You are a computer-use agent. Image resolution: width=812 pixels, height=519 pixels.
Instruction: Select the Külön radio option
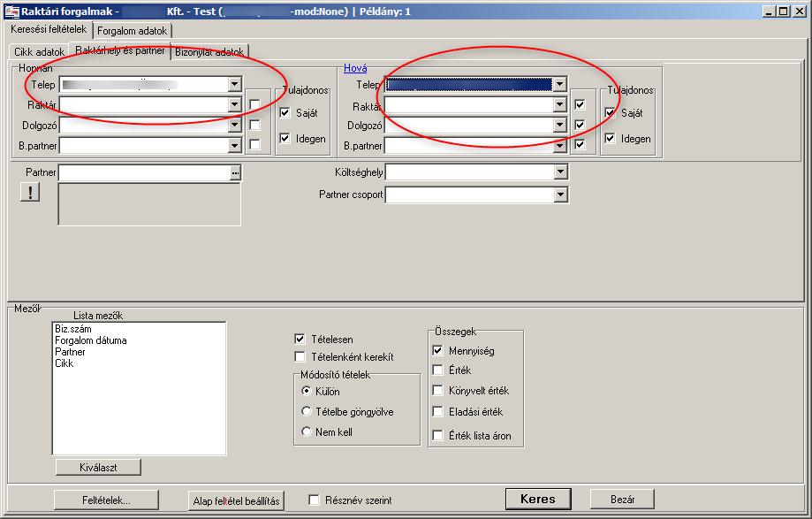pyautogui.click(x=307, y=391)
